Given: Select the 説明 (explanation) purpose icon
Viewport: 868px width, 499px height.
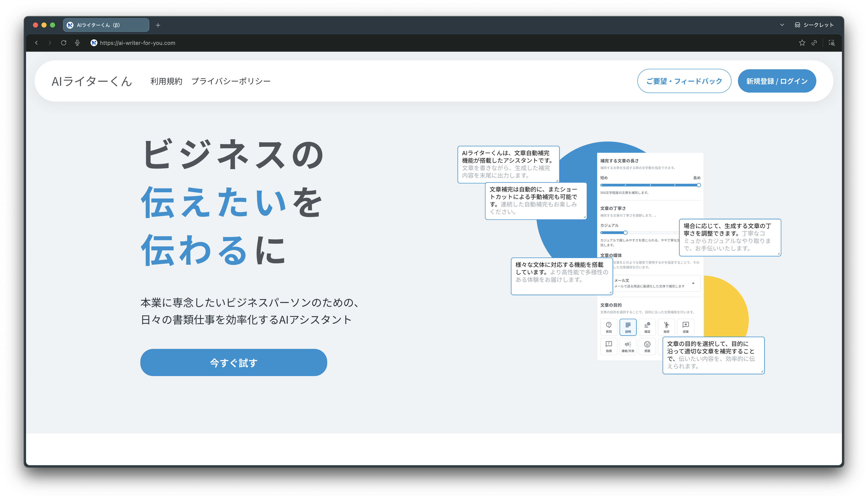Looking at the screenshot, I should [628, 327].
